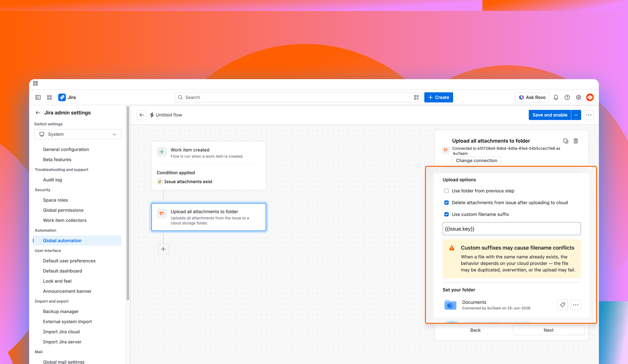
Task: Click the Create button
Action: coord(439,97)
